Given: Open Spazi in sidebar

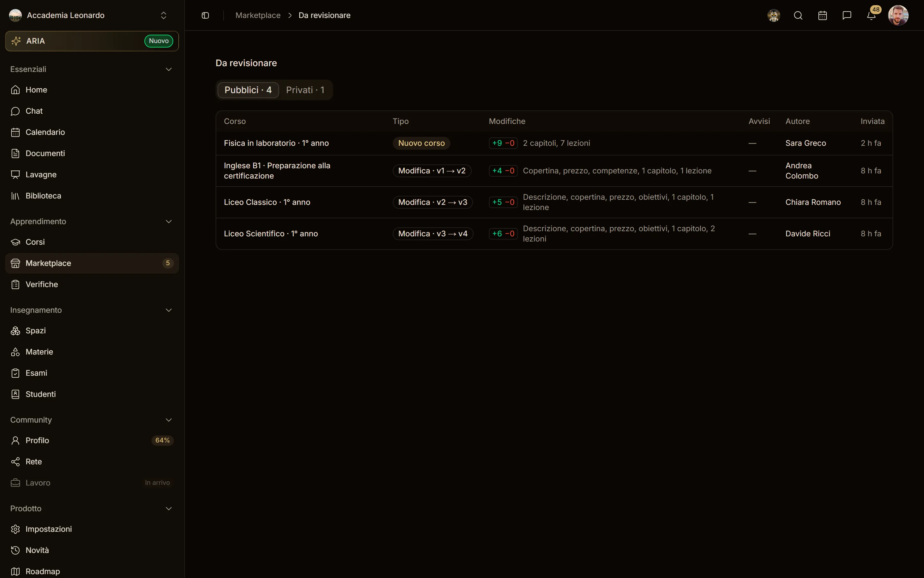Looking at the screenshot, I should pos(92,331).
